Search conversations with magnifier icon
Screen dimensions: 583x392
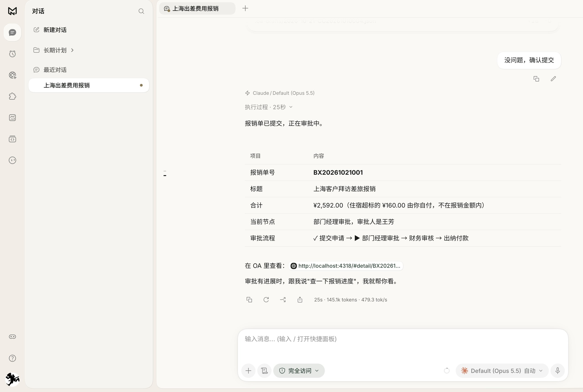coord(141,11)
